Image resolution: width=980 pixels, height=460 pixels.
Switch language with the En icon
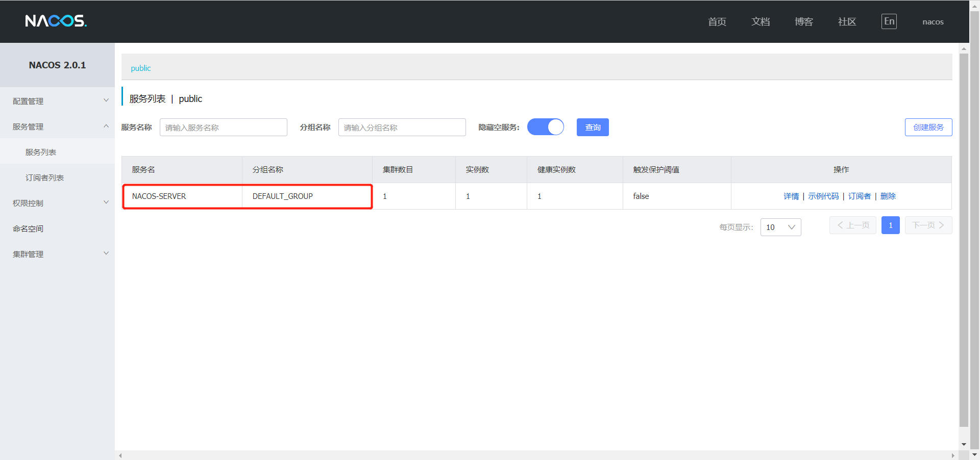pos(889,21)
